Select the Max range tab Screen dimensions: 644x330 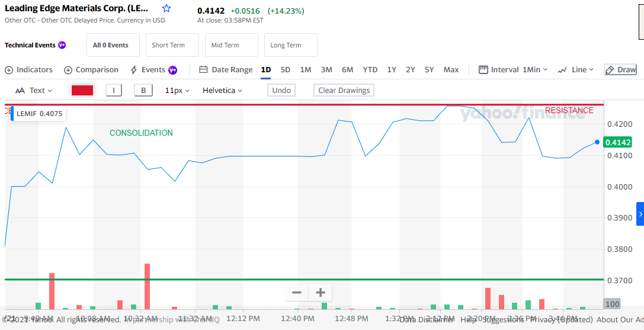451,69
